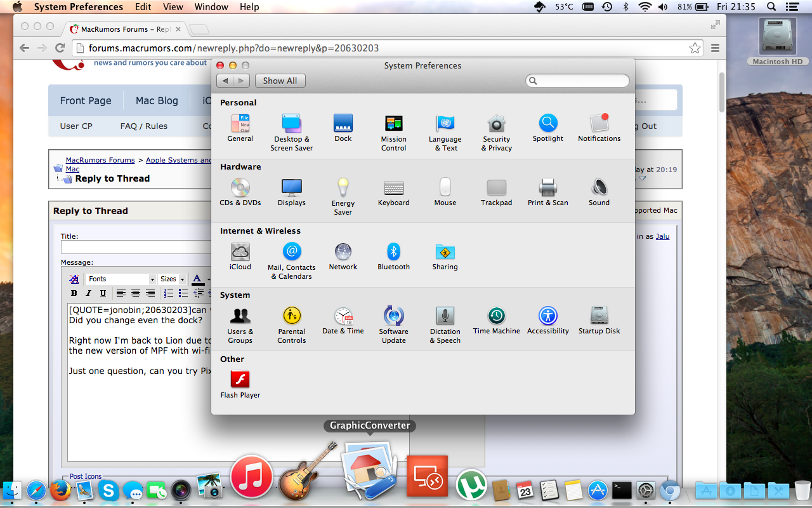
Task: Open Energy Saver preferences
Action: [x=343, y=197]
